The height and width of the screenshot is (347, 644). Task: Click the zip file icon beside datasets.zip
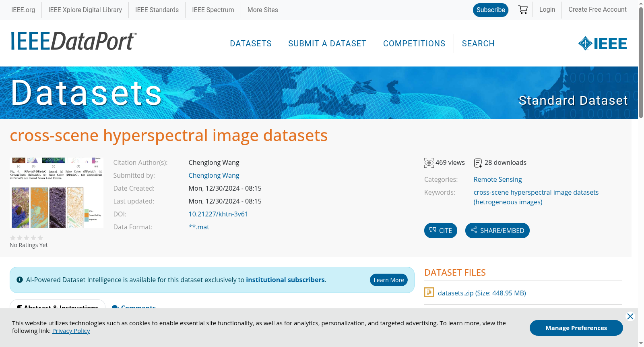(429, 292)
